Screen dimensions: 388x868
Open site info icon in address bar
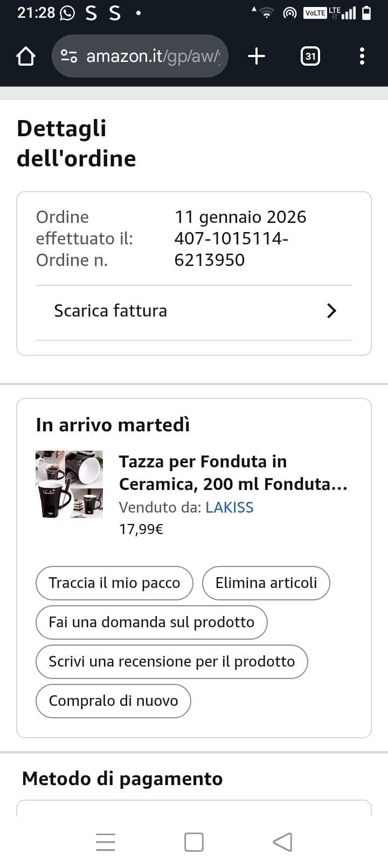point(69,56)
